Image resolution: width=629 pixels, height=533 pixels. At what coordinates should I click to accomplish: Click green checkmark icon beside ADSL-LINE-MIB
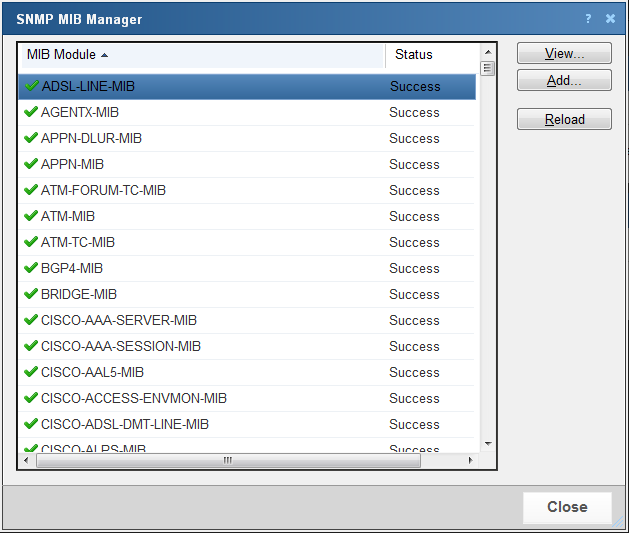(x=31, y=86)
